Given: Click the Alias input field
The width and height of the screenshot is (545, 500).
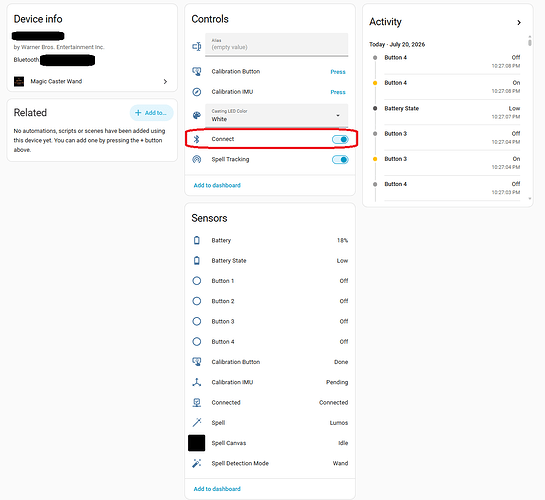Looking at the screenshot, I should point(277,44).
